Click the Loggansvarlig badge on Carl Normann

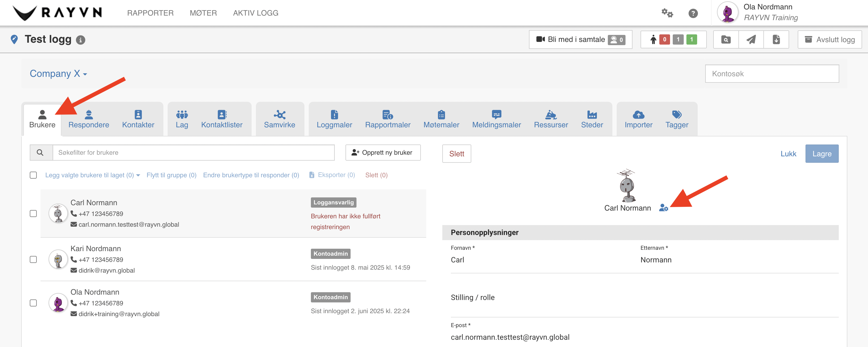click(333, 202)
